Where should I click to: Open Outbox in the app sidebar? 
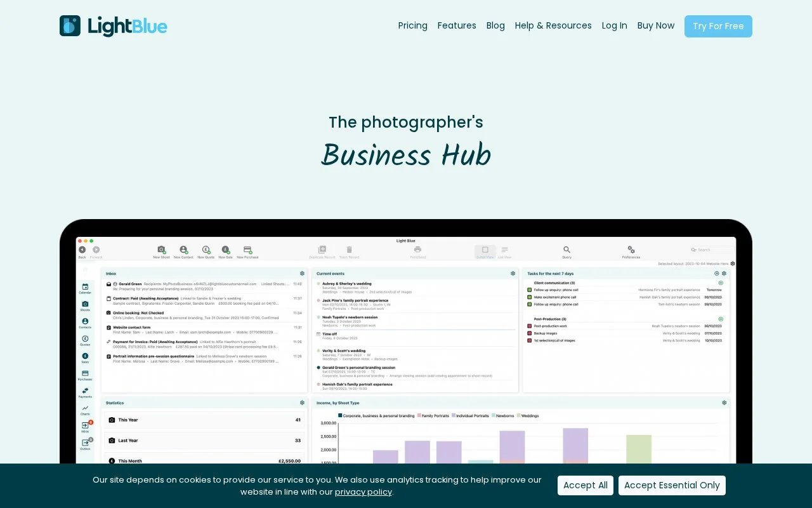pyautogui.click(x=86, y=443)
